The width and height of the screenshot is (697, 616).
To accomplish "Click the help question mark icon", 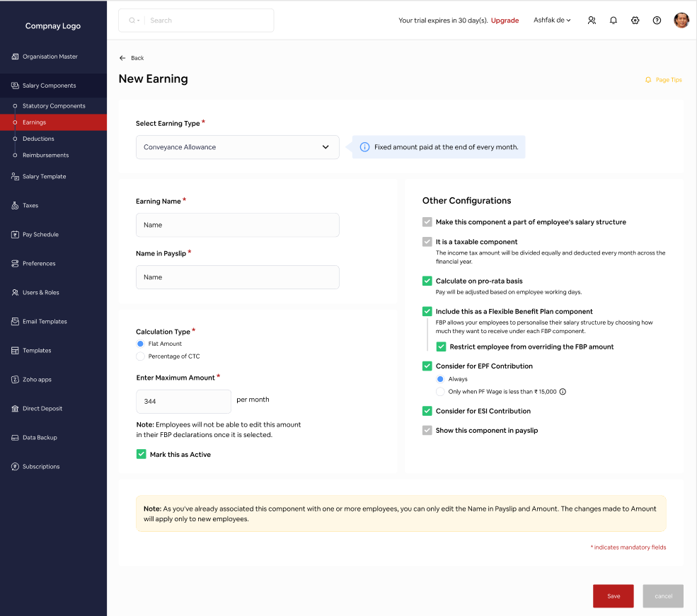I will click(x=657, y=21).
